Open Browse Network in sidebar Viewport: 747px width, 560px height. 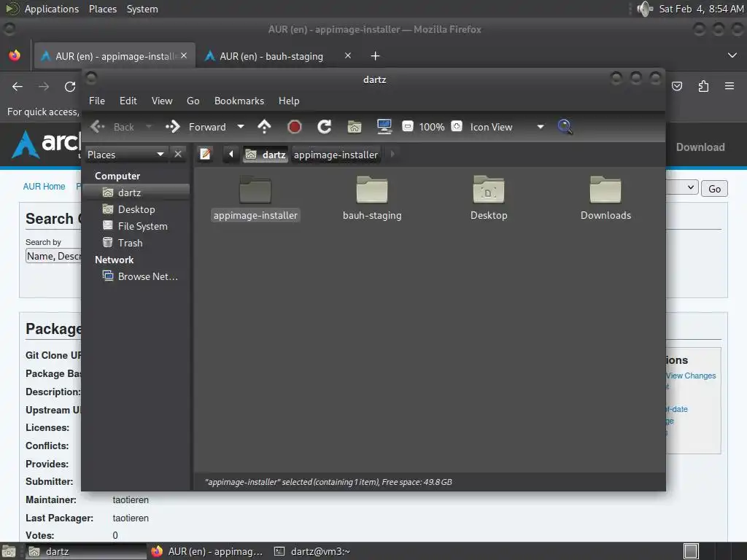(x=136, y=276)
